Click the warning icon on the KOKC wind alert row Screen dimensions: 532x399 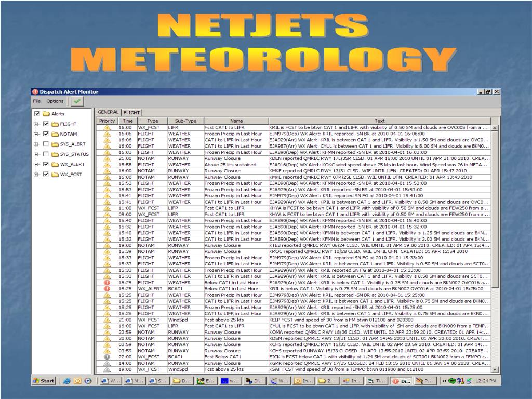point(107,165)
